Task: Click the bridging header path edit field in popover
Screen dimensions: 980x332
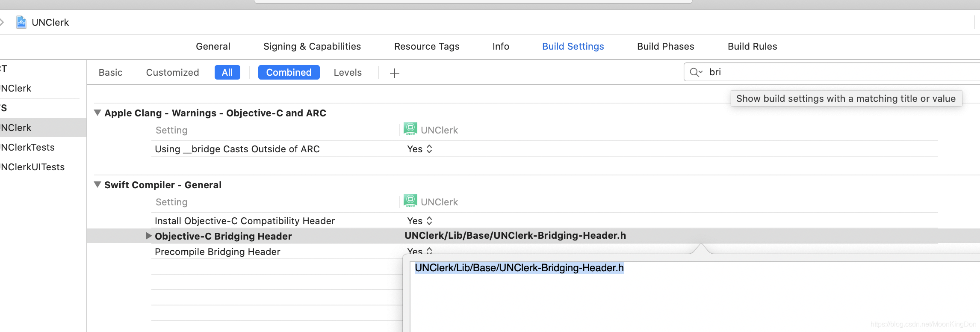Action: click(x=695, y=296)
